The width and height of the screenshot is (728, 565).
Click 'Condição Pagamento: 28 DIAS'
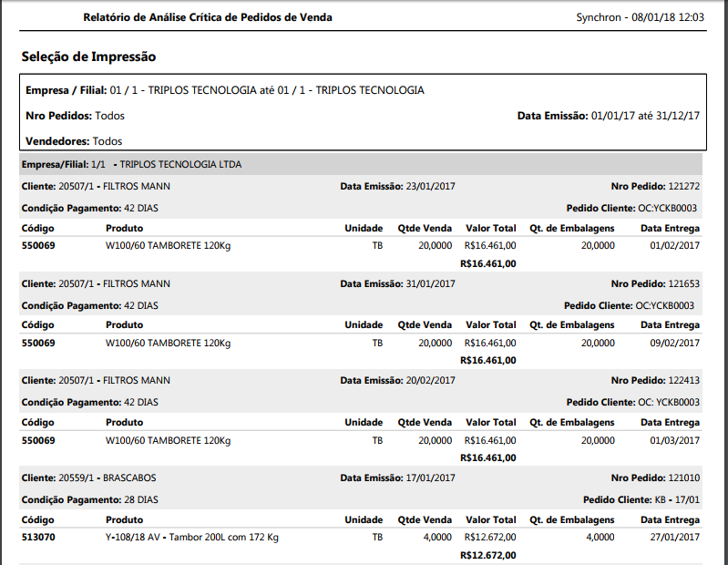pyautogui.click(x=89, y=500)
